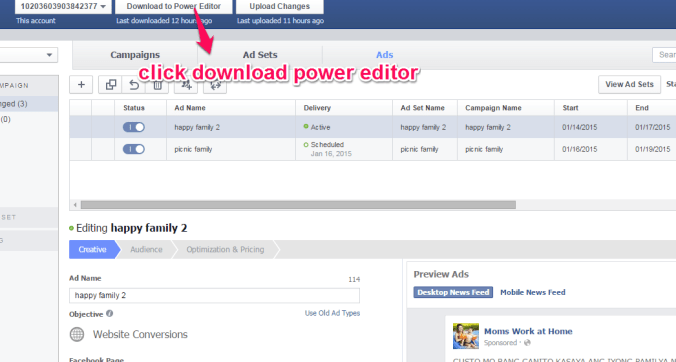Select the Audience step tab
Image resolution: width=676 pixels, height=362 pixels.
pos(146,250)
